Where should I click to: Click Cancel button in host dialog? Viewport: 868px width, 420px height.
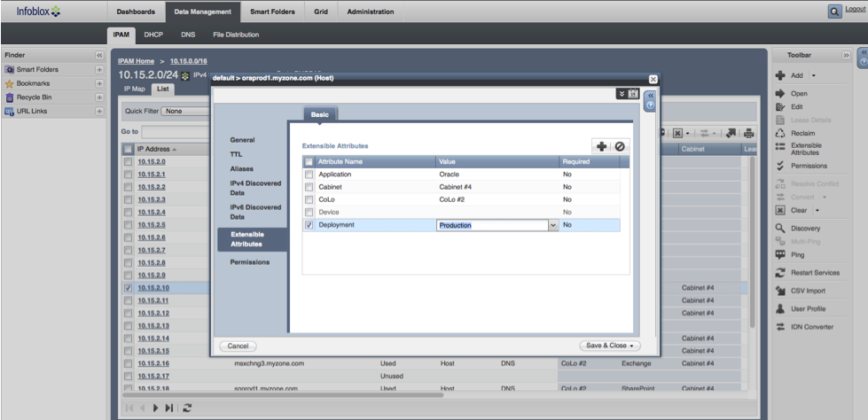[x=238, y=346]
